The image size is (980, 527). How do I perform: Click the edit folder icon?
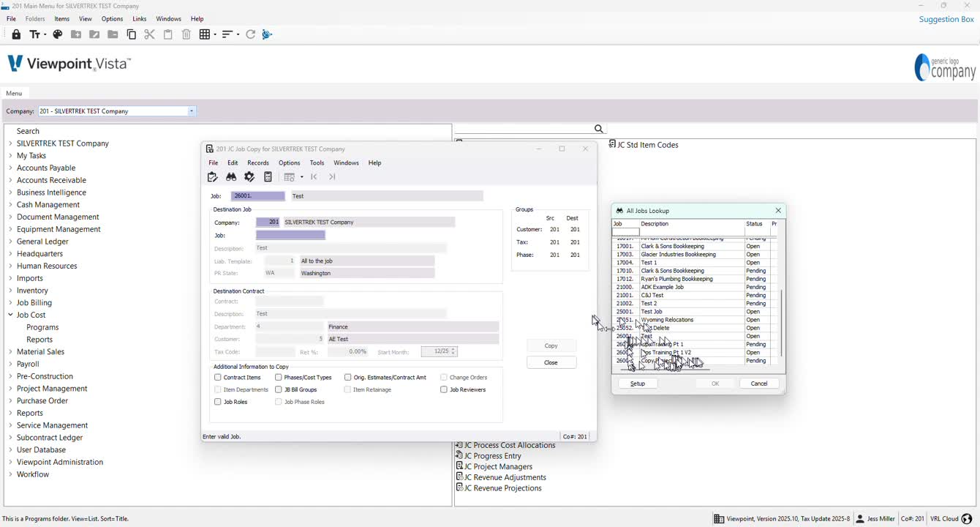(x=94, y=34)
